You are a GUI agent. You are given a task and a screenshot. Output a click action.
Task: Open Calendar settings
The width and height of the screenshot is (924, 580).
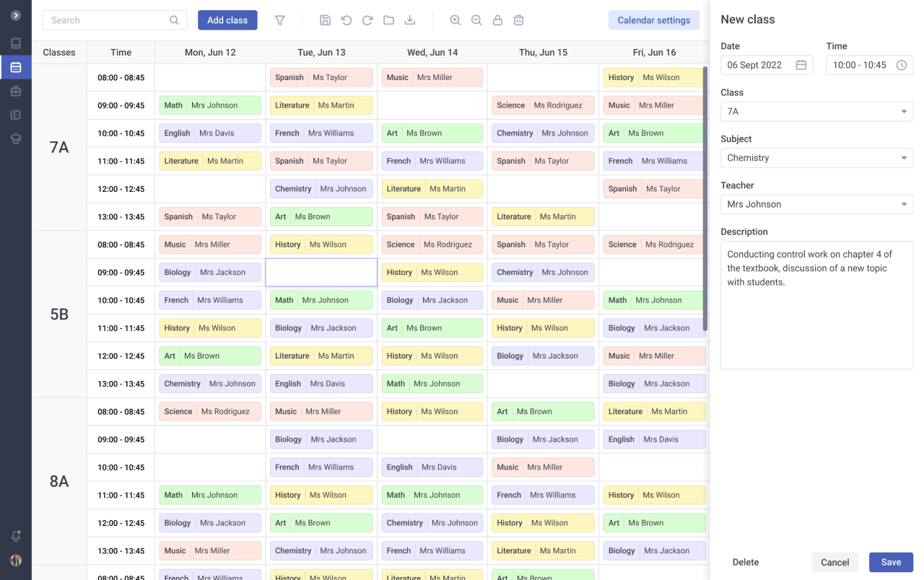click(x=653, y=19)
